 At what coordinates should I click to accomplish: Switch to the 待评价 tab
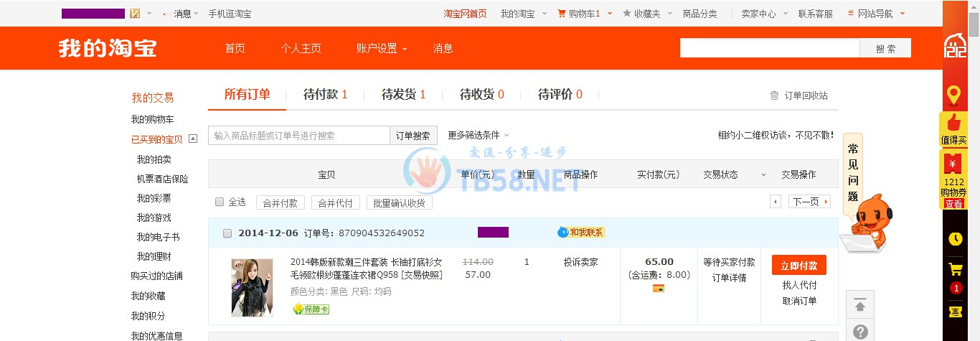tap(560, 94)
